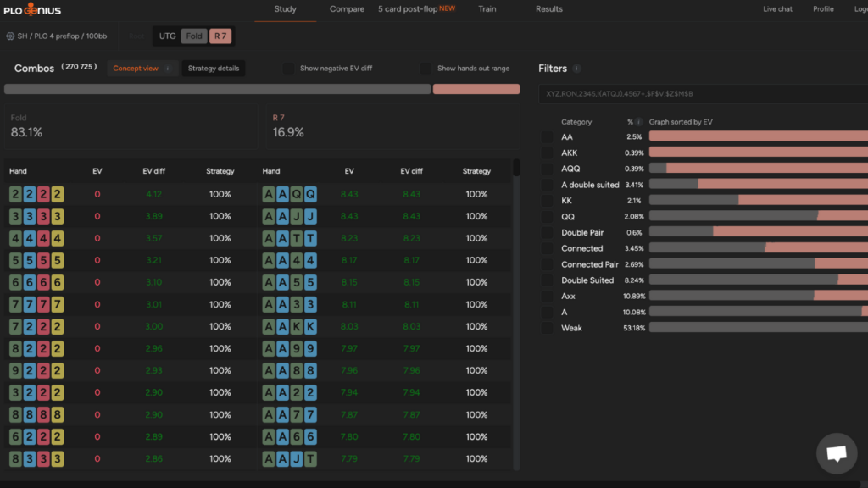Viewport: 868px width, 488px height.
Task: Check the Weak category filter
Action: [547, 328]
